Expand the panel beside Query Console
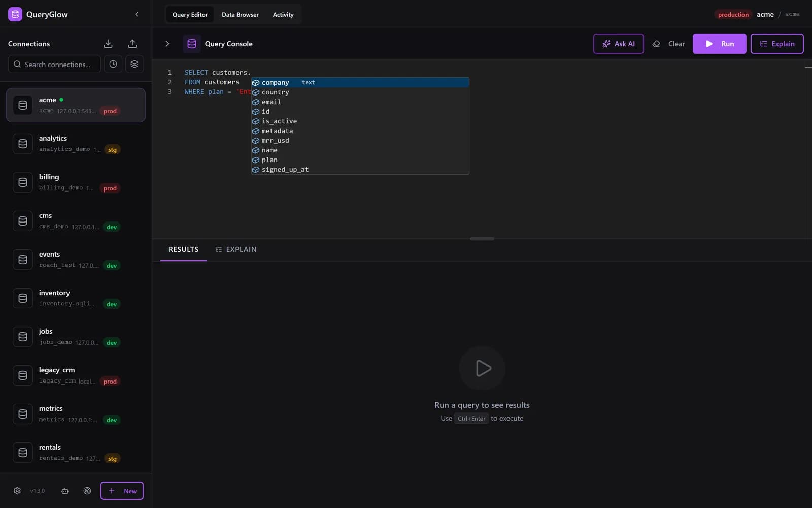 (167, 44)
